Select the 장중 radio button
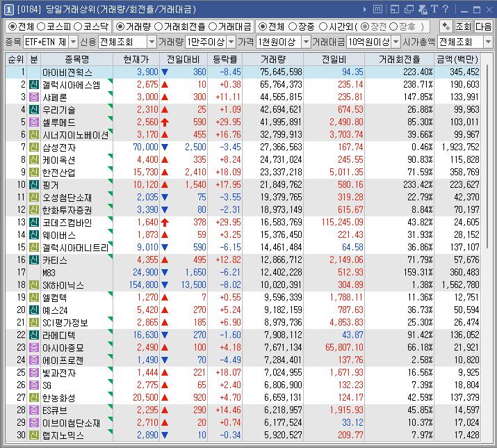This screenshot has height=448, width=497. pos(293,26)
